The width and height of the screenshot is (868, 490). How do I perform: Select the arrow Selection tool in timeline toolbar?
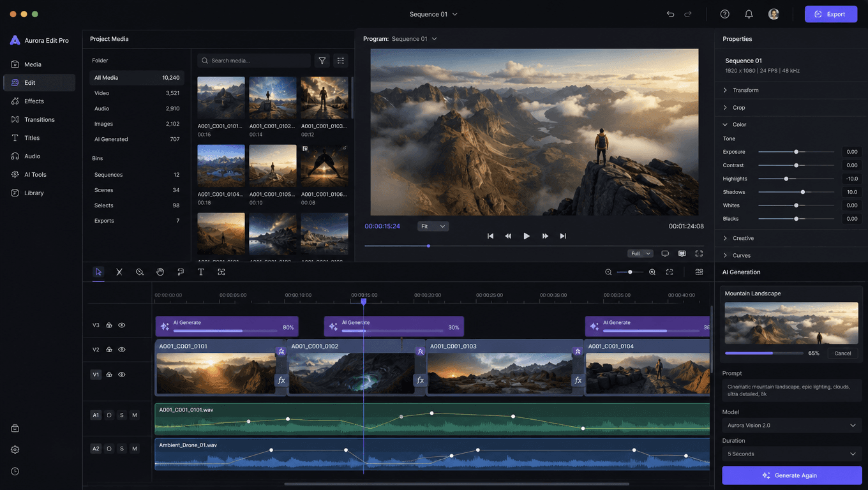[x=98, y=272]
